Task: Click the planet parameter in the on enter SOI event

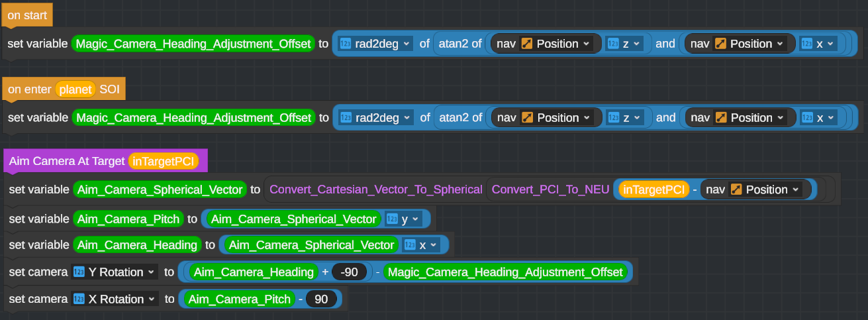Action: tap(75, 89)
